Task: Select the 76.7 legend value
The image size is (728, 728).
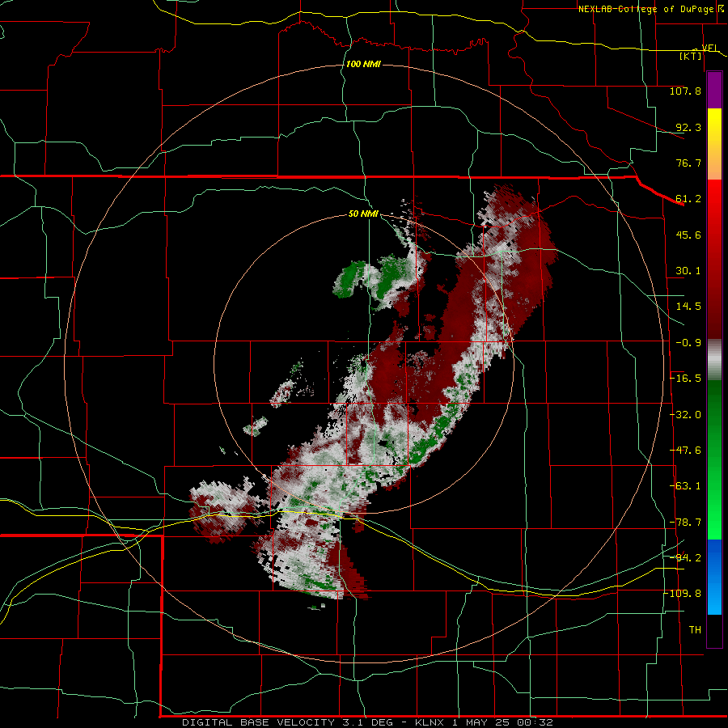Action: click(x=688, y=163)
